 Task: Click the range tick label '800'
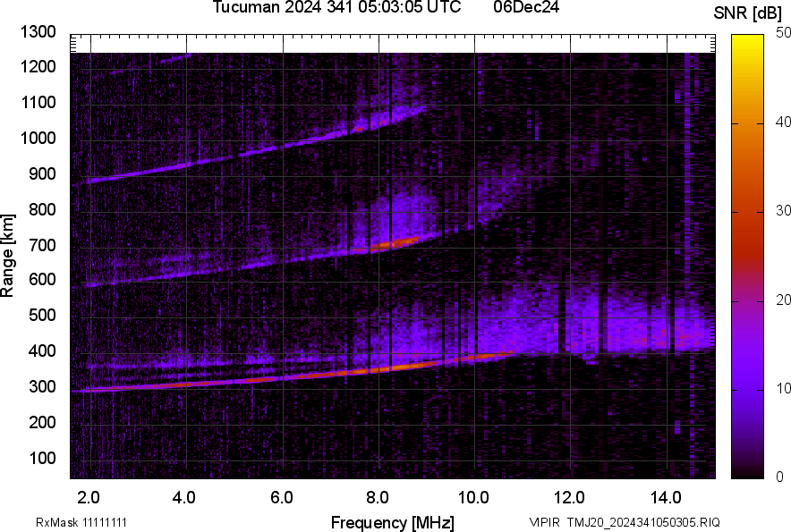42,209
